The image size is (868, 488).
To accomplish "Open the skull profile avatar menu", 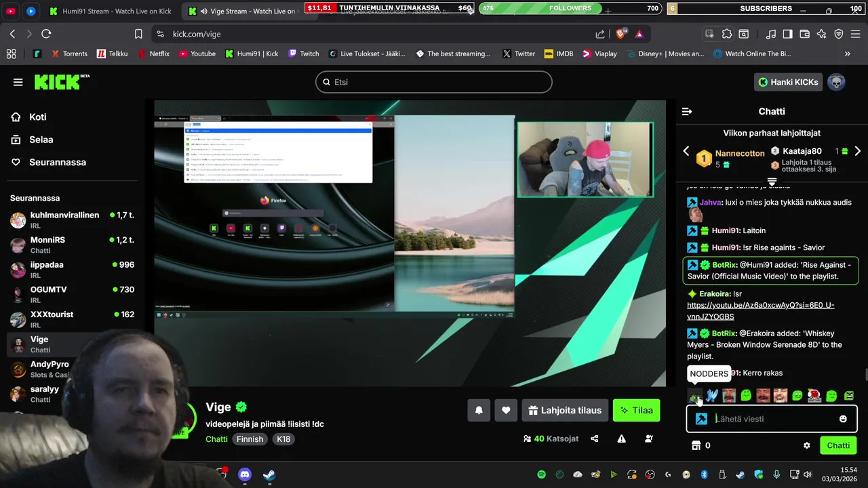I will tap(836, 82).
